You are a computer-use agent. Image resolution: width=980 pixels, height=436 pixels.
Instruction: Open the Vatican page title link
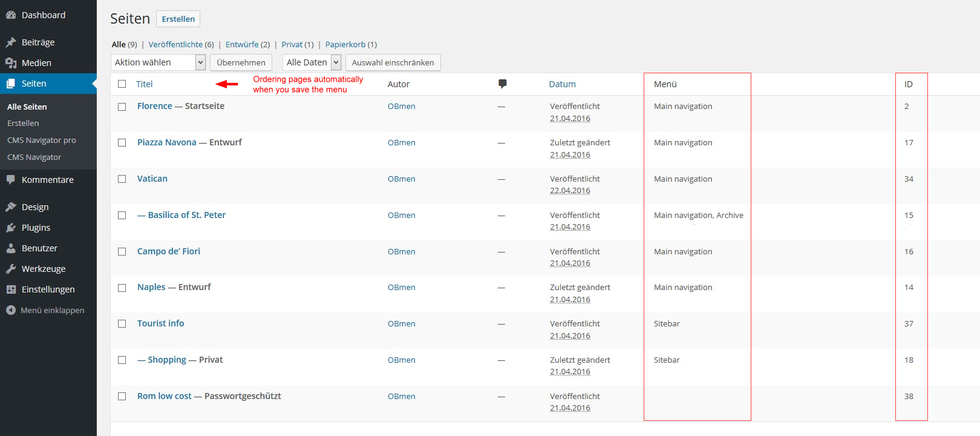152,179
